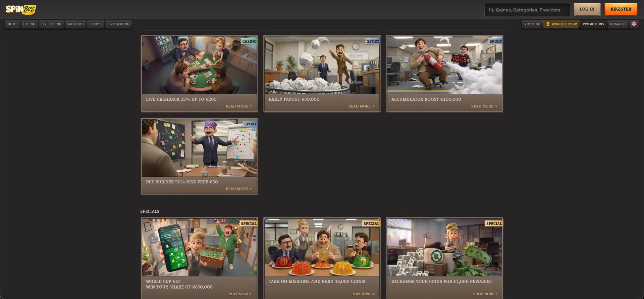Click the CASINO tag on Live Cashback card
Viewport: 644px width, 299px height.
click(x=249, y=41)
